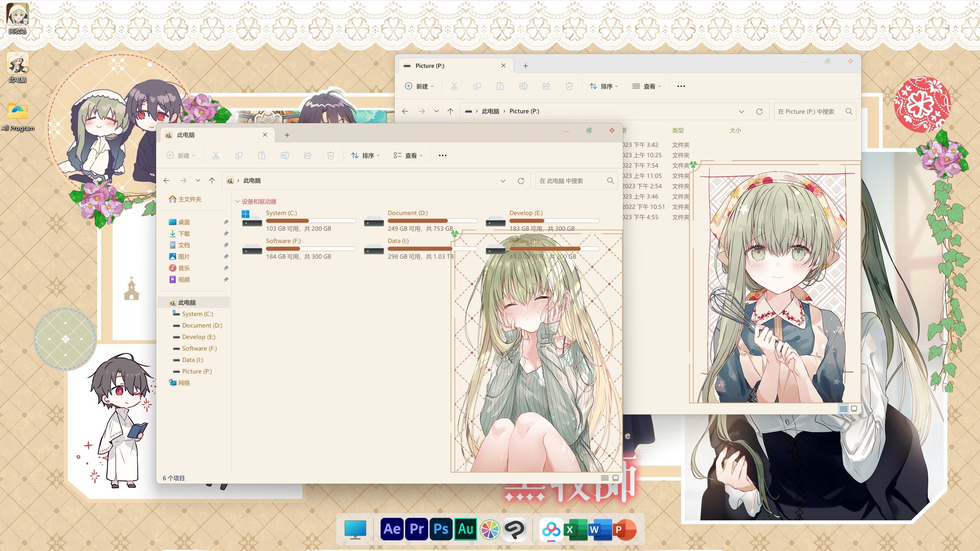Switch Picture (P:) window to details view

(x=843, y=409)
